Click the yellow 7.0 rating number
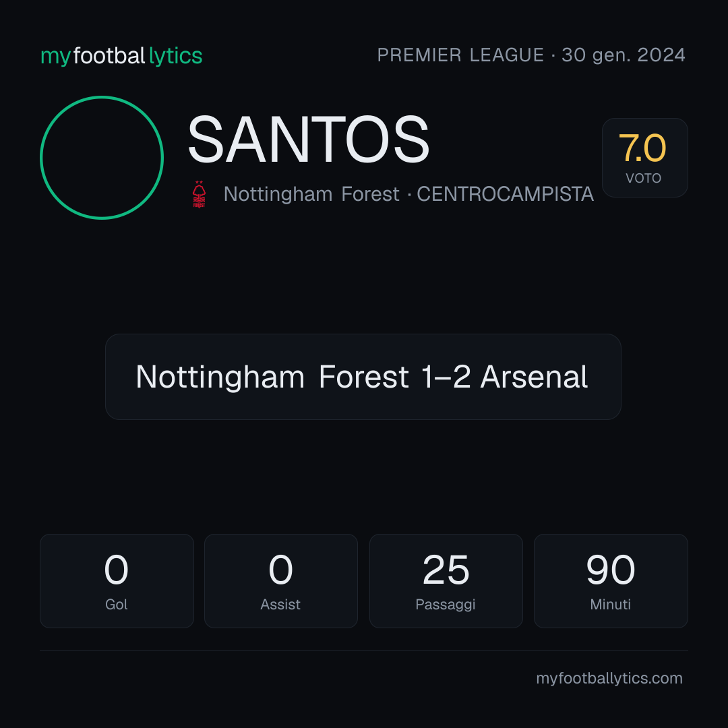 pos(642,148)
